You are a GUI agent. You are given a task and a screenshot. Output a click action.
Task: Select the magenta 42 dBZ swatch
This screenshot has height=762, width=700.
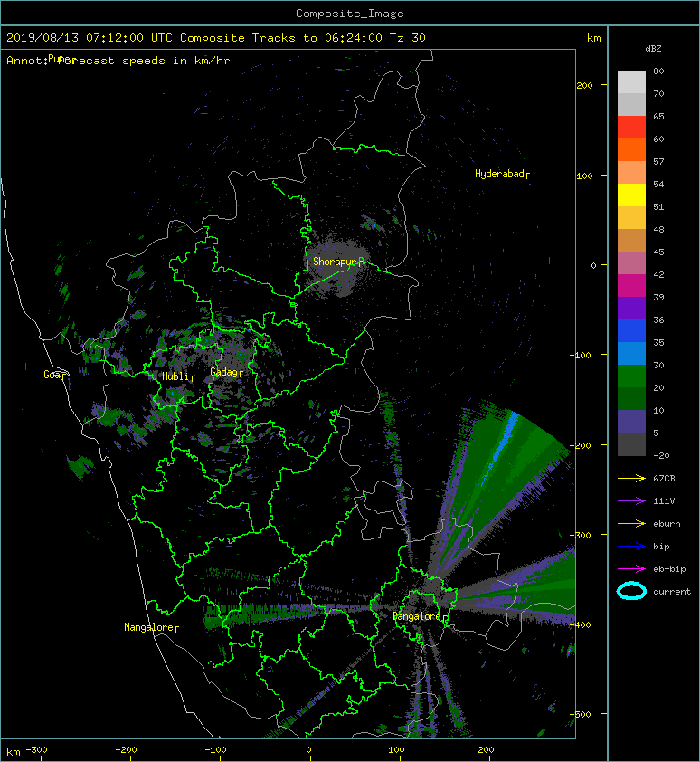coord(631,285)
